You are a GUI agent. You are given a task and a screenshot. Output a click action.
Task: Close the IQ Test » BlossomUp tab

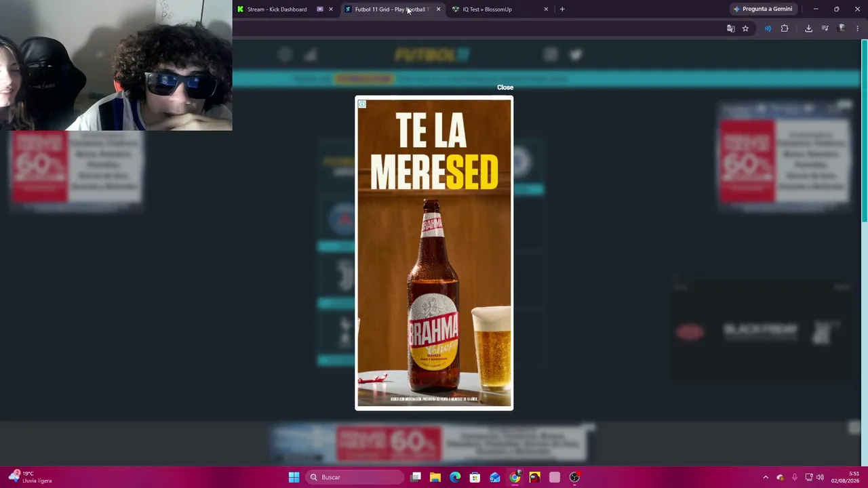[546, 9]
